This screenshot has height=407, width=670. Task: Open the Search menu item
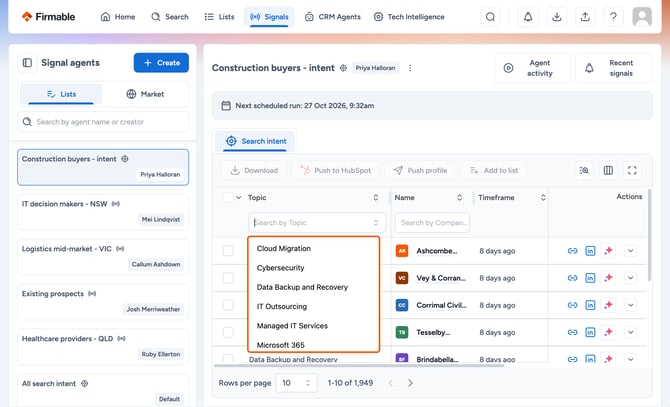pyautogui.click(x=170, y=17)
